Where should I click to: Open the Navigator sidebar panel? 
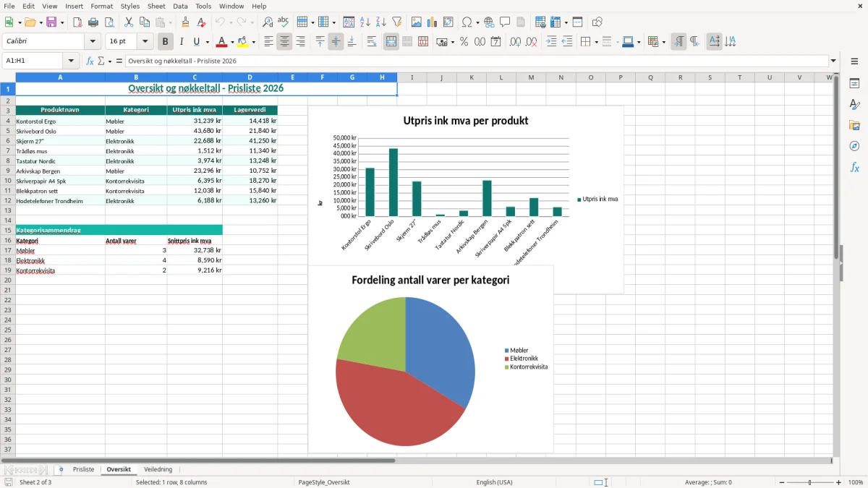point(854,146)
